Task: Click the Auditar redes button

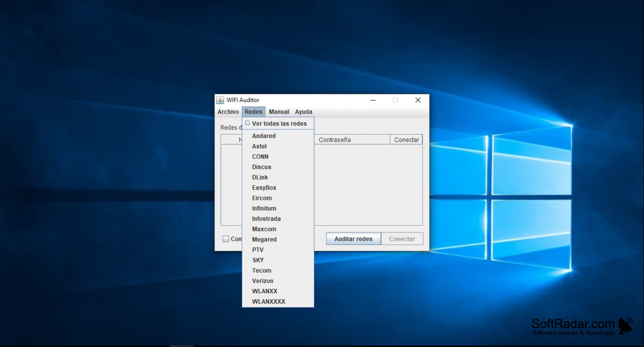Action: (353, 239)
